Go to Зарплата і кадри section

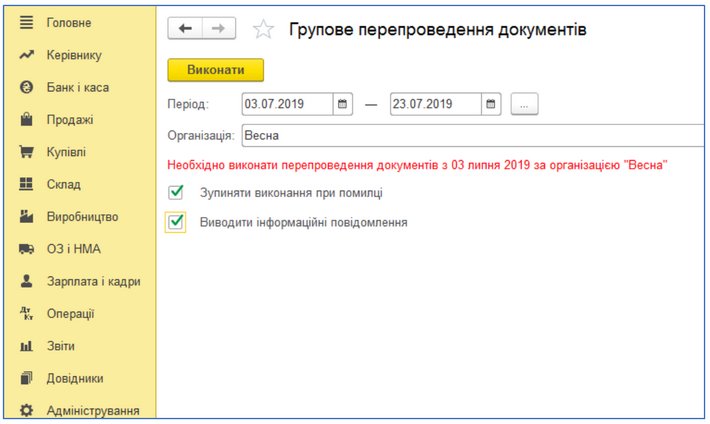[93, 281]
